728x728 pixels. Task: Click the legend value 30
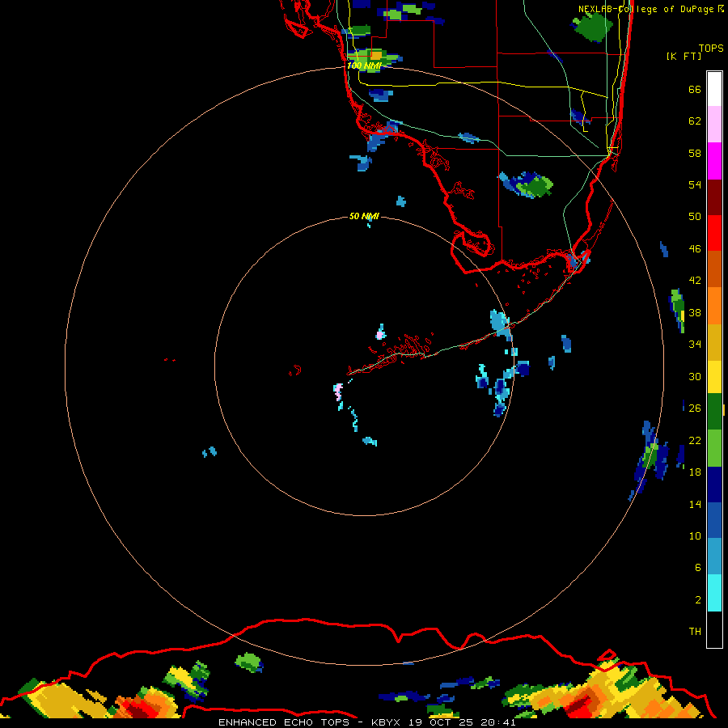(695, 376)
